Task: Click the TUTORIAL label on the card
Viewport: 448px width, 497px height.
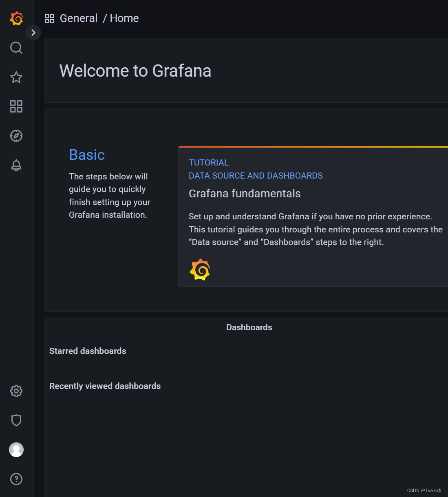Action: click(209, 163)
